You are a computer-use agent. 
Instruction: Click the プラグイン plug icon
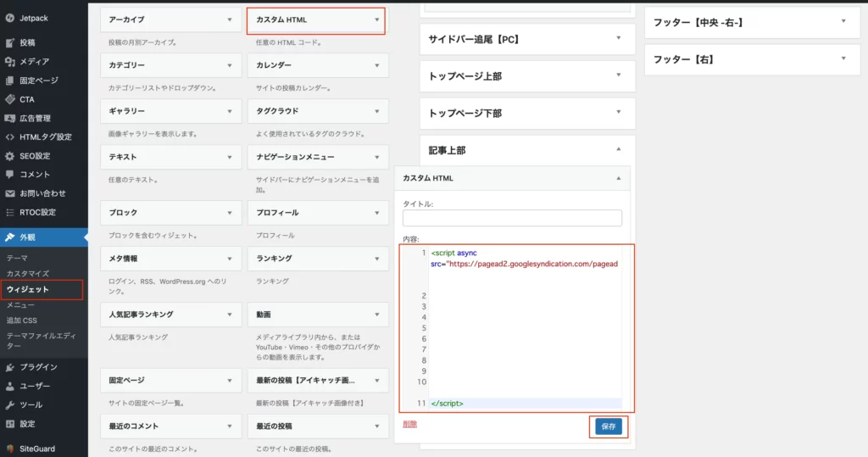(10, 367)
